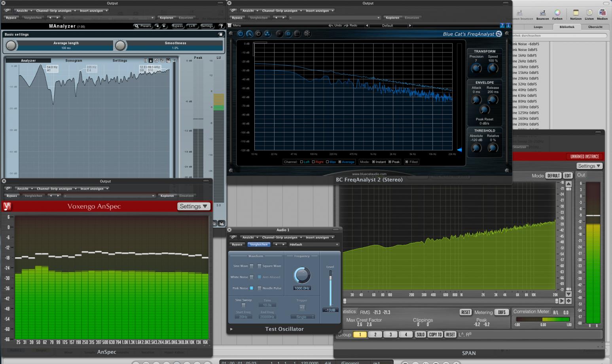Open the Übersicht tab
The width and height of the screenshot is (612, 364).
click(x=595, y=27)
